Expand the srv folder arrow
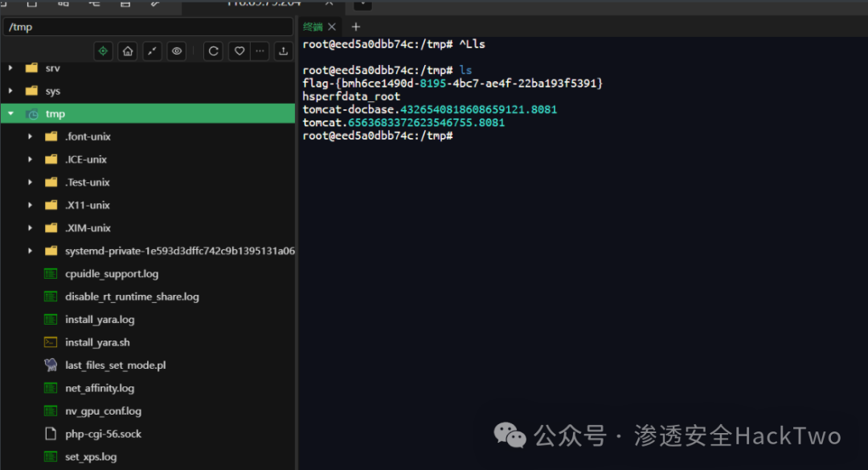The width and height of the screenshot is (868, 470). tap(10, 67)
